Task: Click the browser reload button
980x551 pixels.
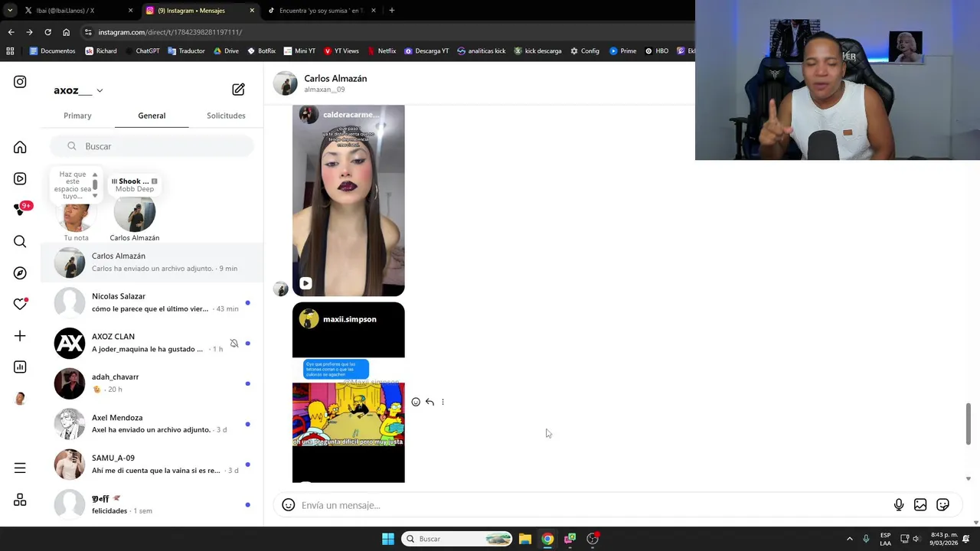Action: (x=47, y=32)
